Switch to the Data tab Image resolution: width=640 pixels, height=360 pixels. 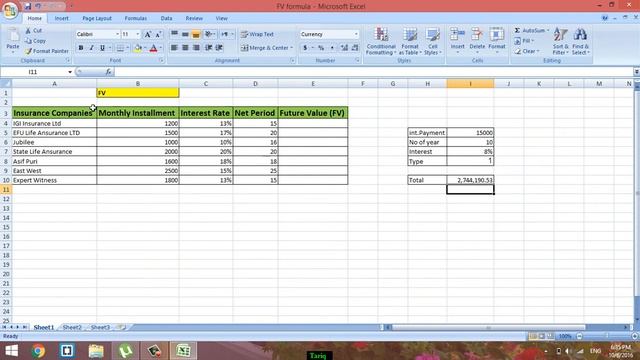point(166,18)
